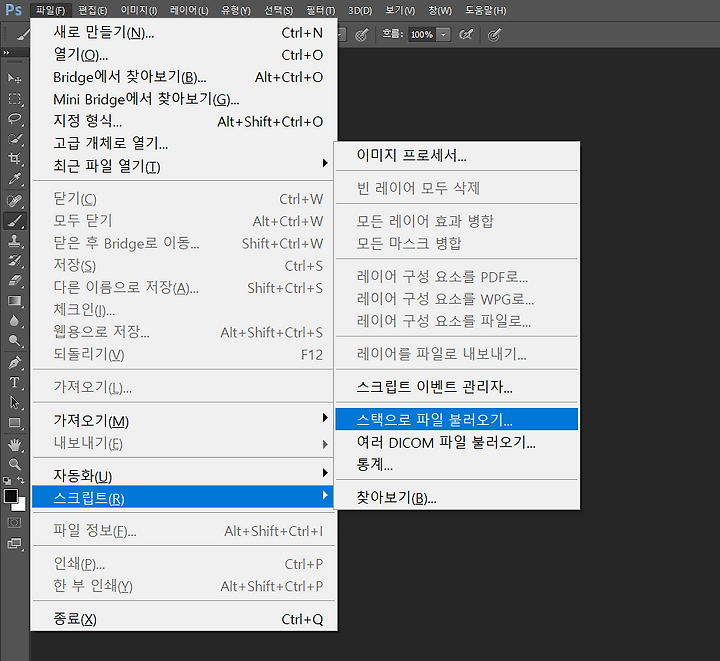
Task: Select the Brush tool in toolbox
Action: coord(14,221)
